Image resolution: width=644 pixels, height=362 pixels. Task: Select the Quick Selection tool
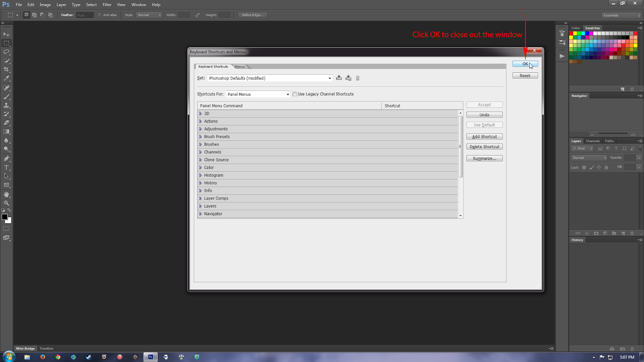(6, 61)
